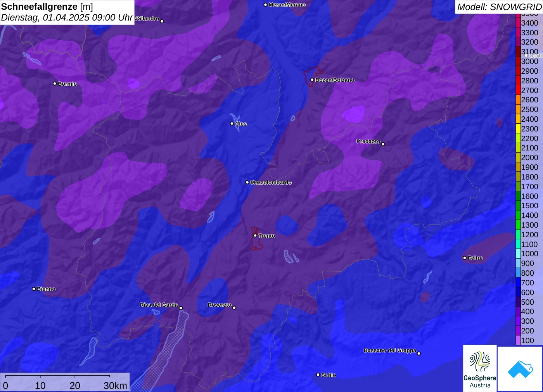Select the Feltre location marker dot
The image size is (543, 392).
tap(464, 257)
